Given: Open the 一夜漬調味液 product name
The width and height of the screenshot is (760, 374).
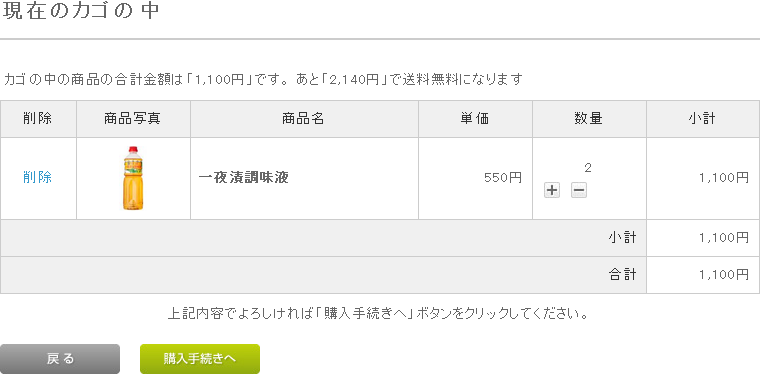Looking at the screenshot, I should 244,178.
